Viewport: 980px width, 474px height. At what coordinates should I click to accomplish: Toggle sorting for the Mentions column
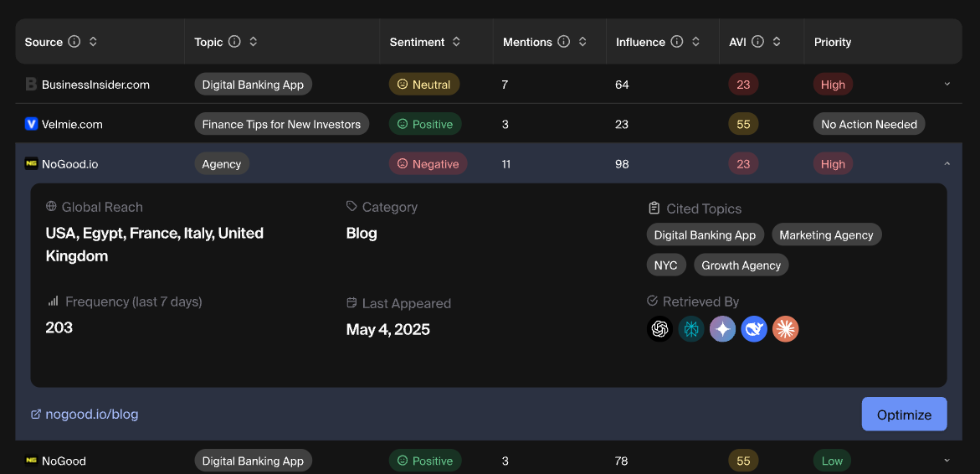click(x=582, y=42)
